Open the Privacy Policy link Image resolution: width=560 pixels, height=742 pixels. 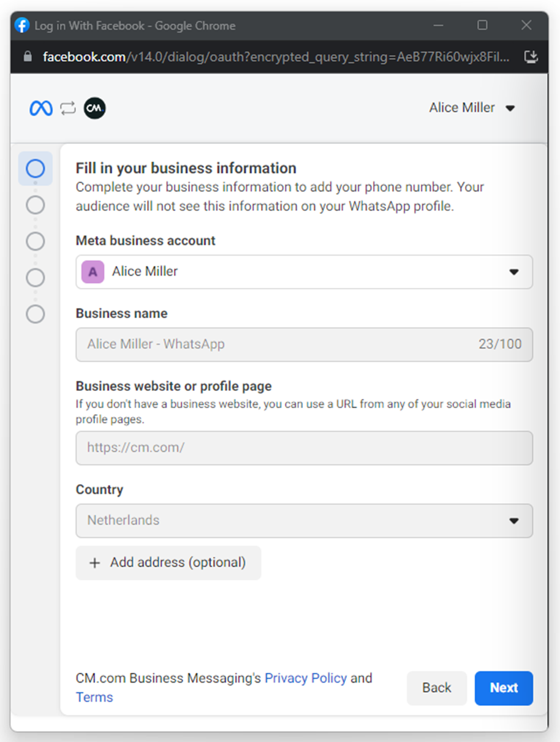pyautogui.click(x=305, y=678)
